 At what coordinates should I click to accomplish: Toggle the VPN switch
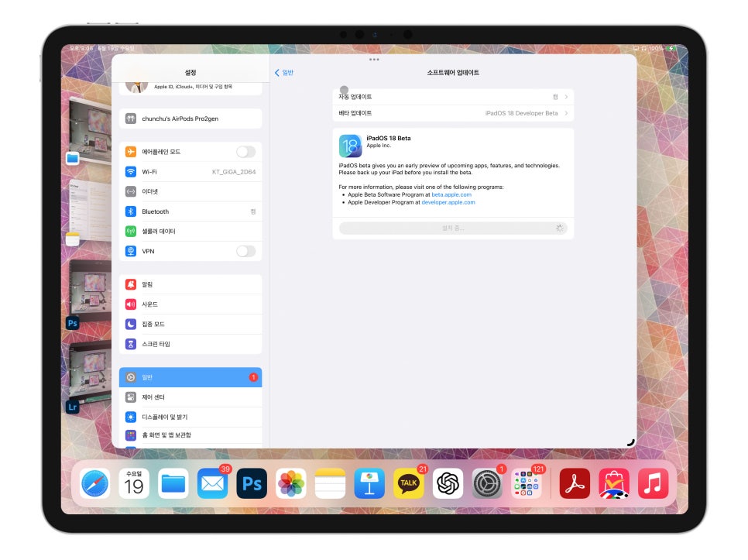coord(245,252)
